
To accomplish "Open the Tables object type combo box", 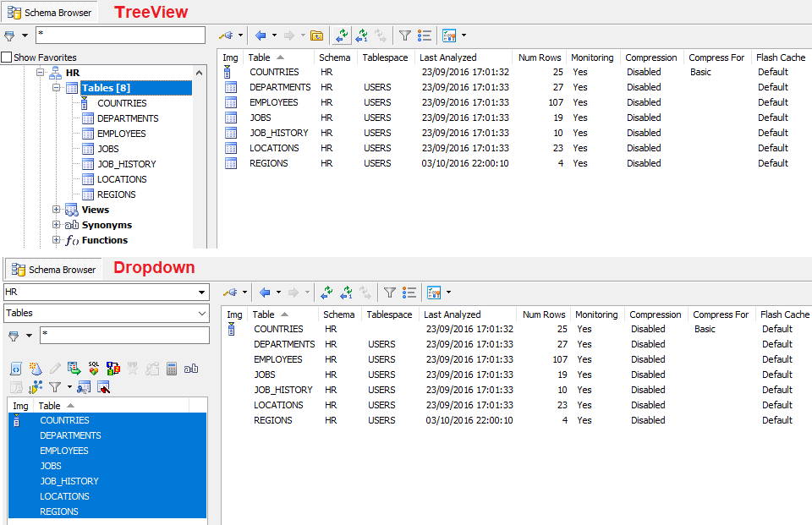I will pyautogui.click(x=201, y=313).
